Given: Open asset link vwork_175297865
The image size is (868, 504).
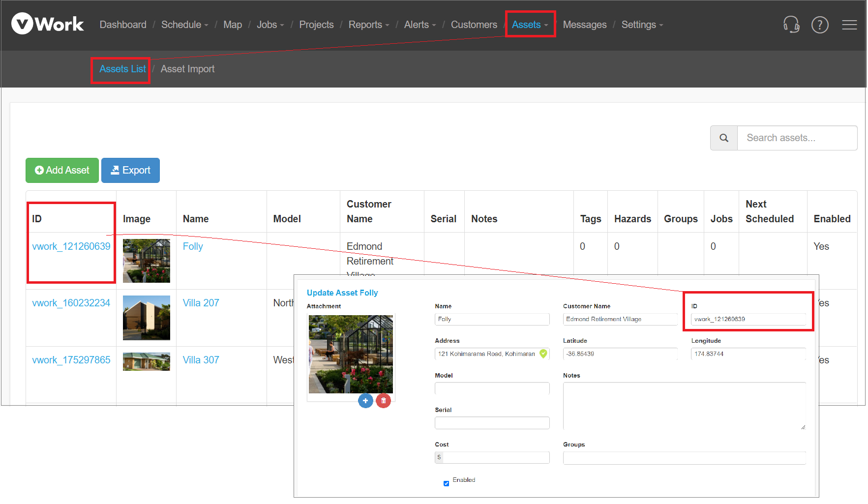Looking at the screenshot, I should [71, 360].
